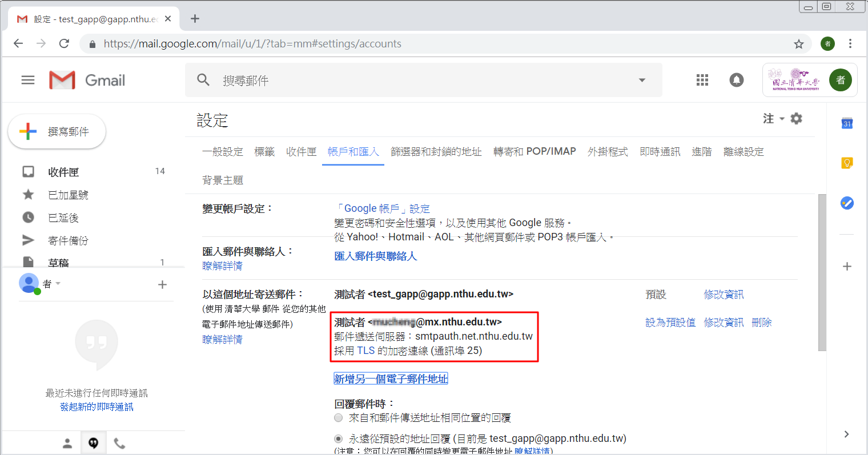Open the Google Calendar side panel icon
Image resolution: width=868 pixels, height=455 pixels.
pos(847,123)
